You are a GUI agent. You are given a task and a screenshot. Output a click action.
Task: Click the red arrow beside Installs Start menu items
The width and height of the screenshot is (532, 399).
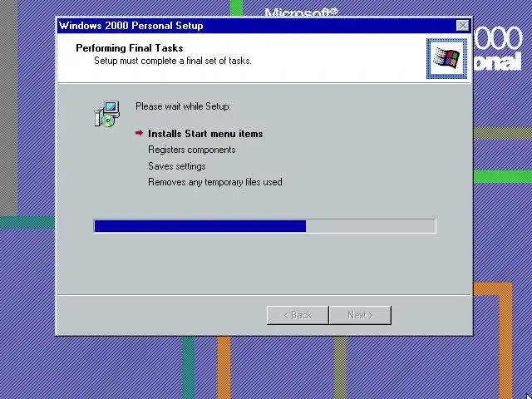pyautogui.click(x=139, y=133)
